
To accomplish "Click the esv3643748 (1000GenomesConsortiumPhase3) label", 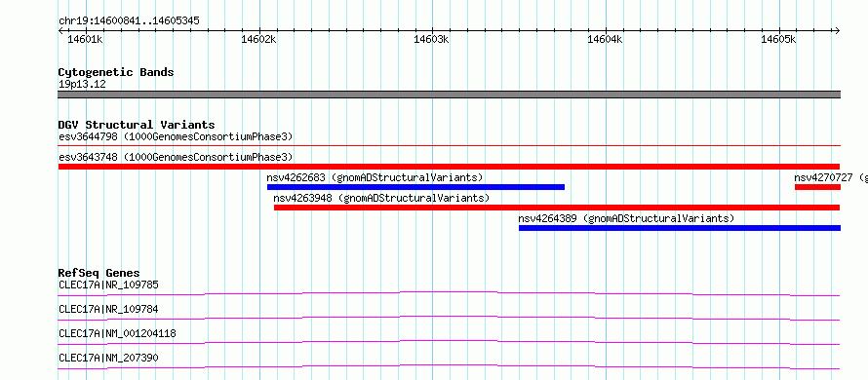I will point(176,157).
